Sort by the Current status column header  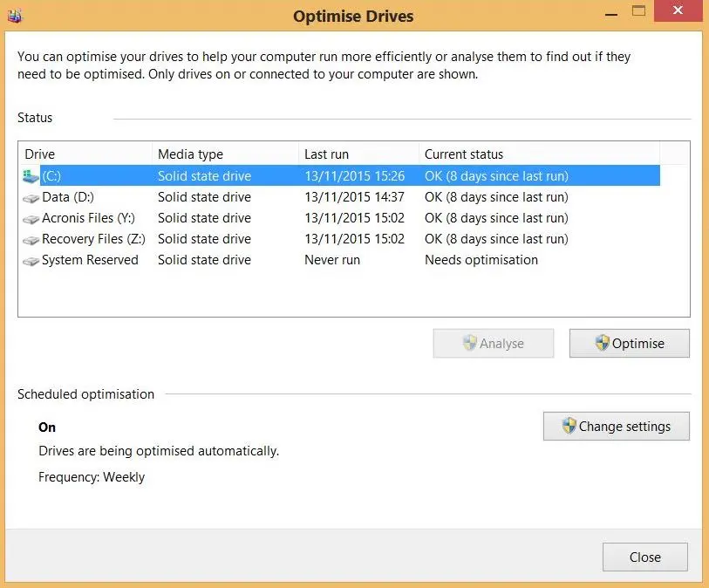(x=538, y=154)
